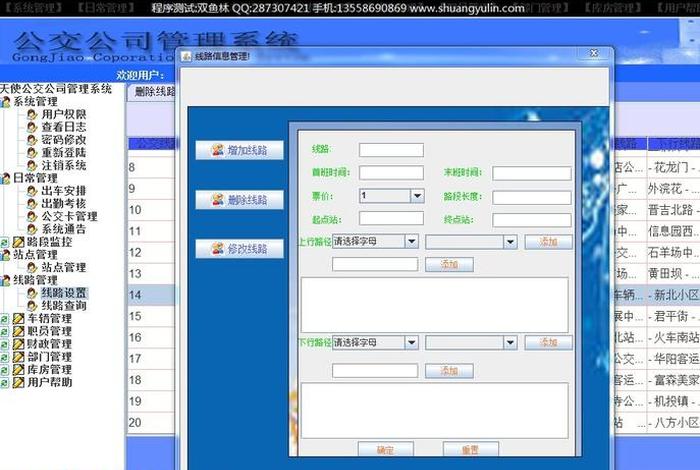Open the 上行路径 请选择字母 dropdown
The width and height of the screenshot is (700, 470).
click(412, 241)
